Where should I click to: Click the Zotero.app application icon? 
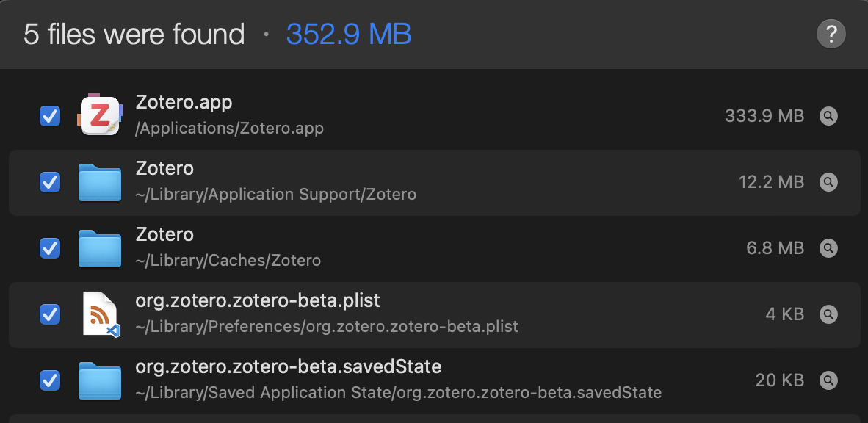click(x=100, y=115)
